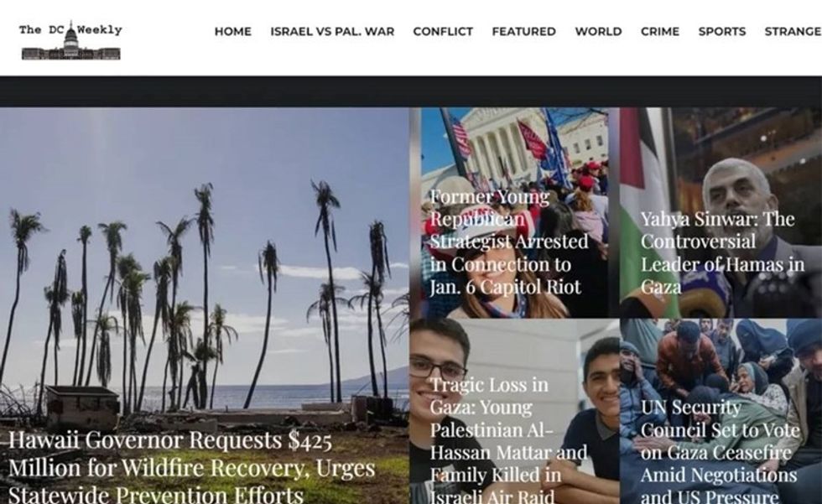Open UN Security Council ceasefire vote article
822x504 pixels.
coord(721,451)
